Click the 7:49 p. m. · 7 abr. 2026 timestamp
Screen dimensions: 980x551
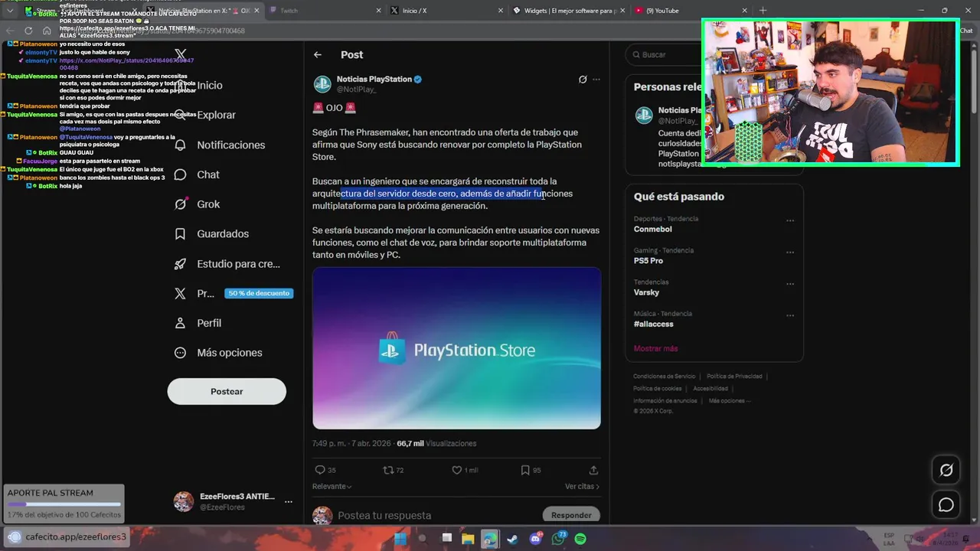click(x=351, y=443)
